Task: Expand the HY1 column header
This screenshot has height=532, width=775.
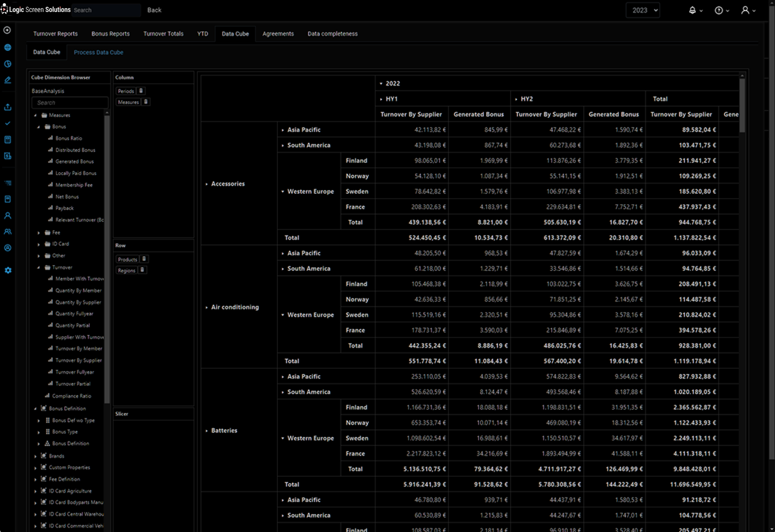Action: click(381, 99)
